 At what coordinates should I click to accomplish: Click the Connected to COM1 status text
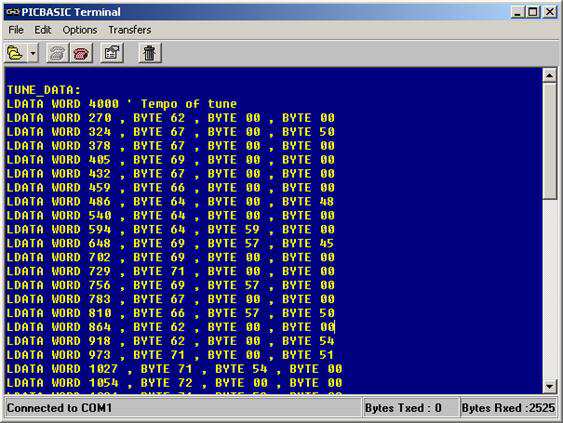pos(59,408)
